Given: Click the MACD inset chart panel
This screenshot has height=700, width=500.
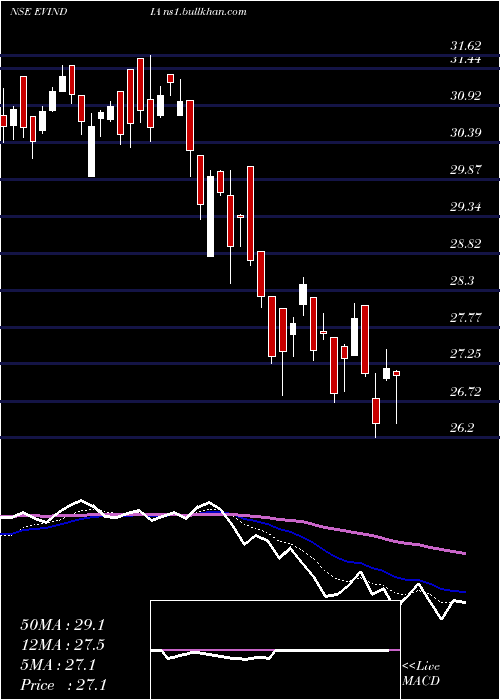Looking at the screenshot, I should (275, 650).
